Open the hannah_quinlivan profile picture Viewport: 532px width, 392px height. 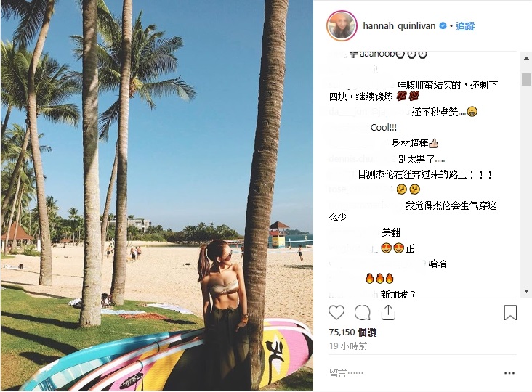[342, 25]
